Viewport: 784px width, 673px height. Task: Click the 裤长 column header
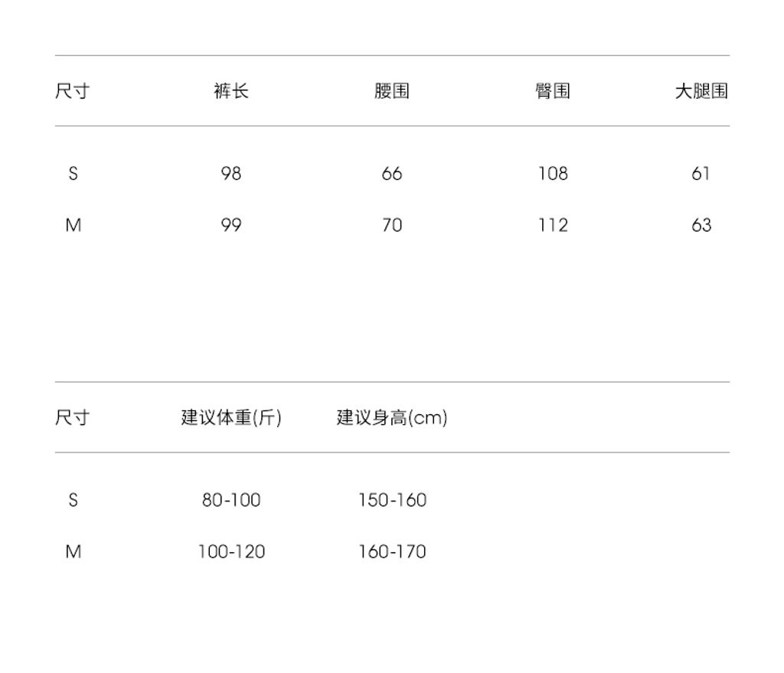(231, 91)
